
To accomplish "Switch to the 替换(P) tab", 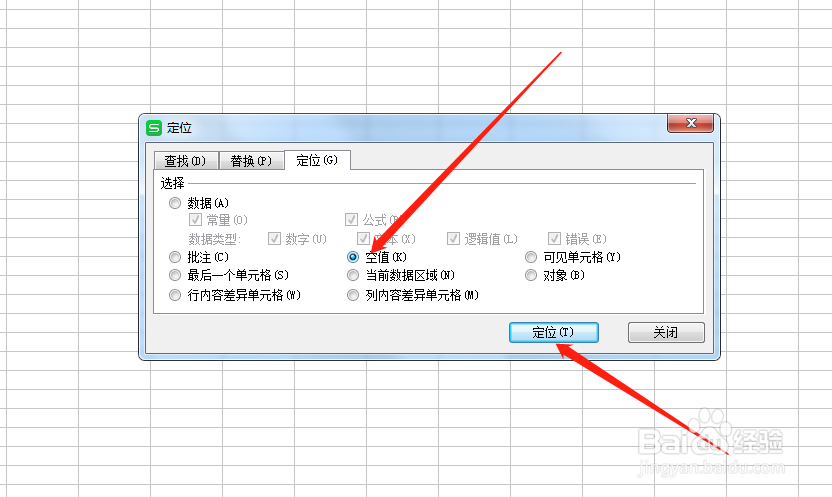I will [252, 161].
